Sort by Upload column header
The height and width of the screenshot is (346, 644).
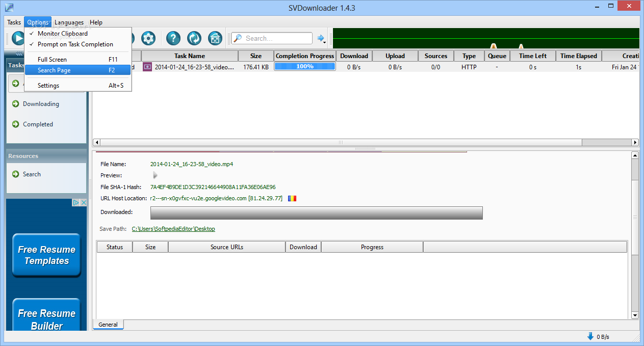point(395,56)
